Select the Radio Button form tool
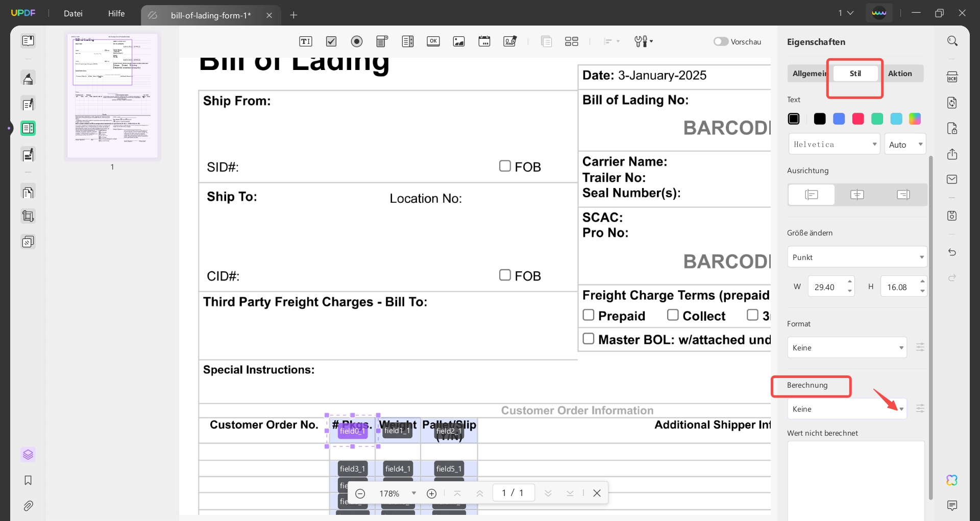Screen dimensions: 980x521 click(x=357, y=41)
